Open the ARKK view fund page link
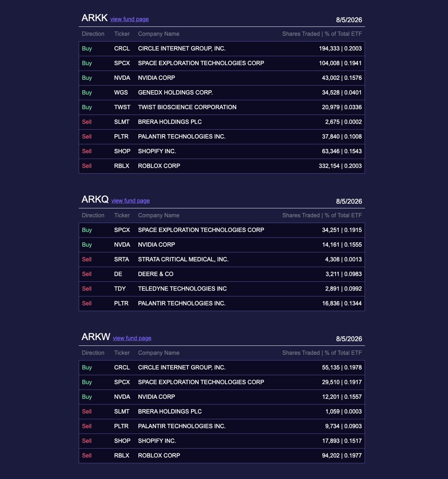 [129, 19]
